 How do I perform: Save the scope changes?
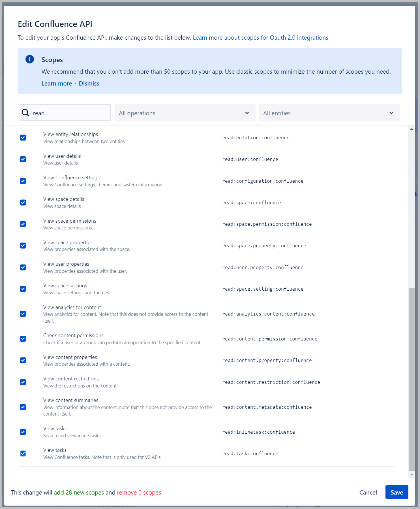pyautogui.click(x=397, y=492)
